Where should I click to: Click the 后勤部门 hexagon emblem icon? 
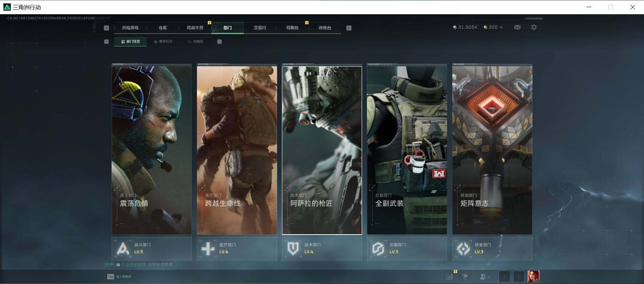coord(378,248)
